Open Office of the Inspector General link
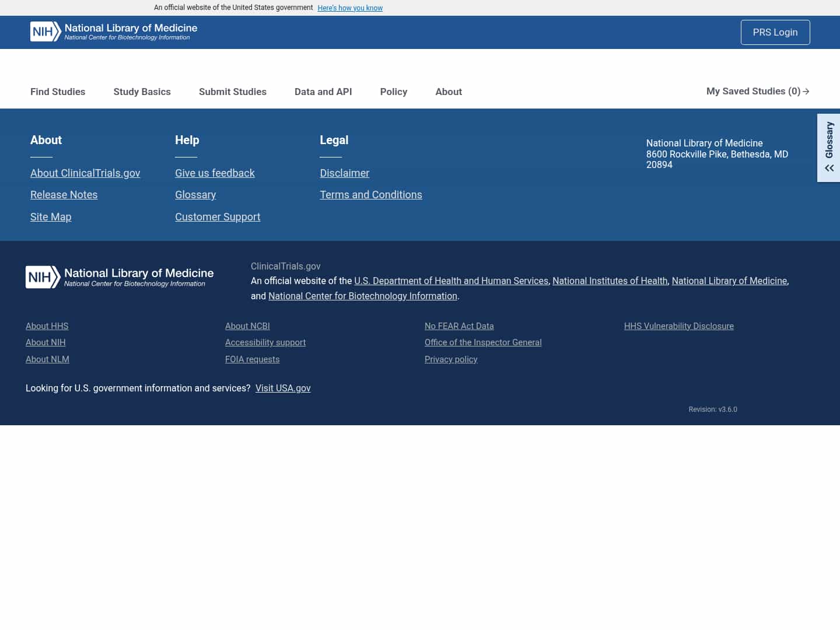The height and width of the screenshot is (630, 840). tap(483, 342)
